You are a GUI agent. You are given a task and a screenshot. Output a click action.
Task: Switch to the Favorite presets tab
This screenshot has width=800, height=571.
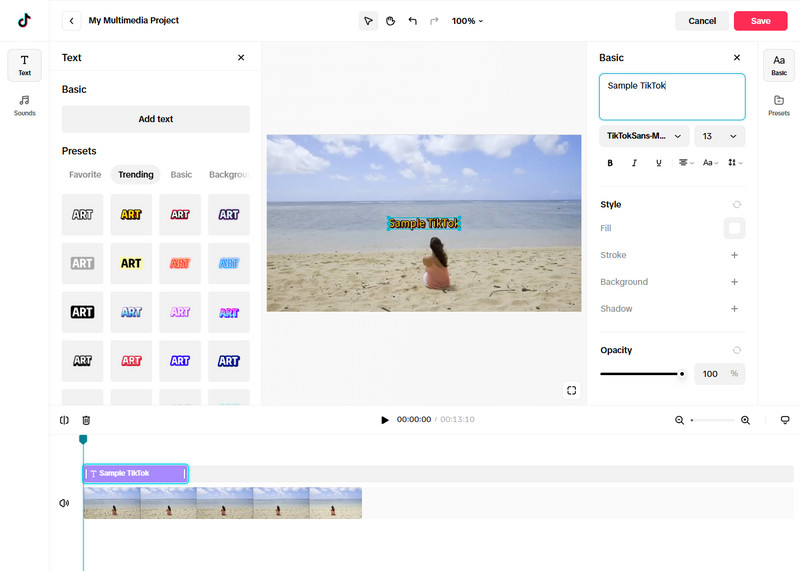[85, 175]
